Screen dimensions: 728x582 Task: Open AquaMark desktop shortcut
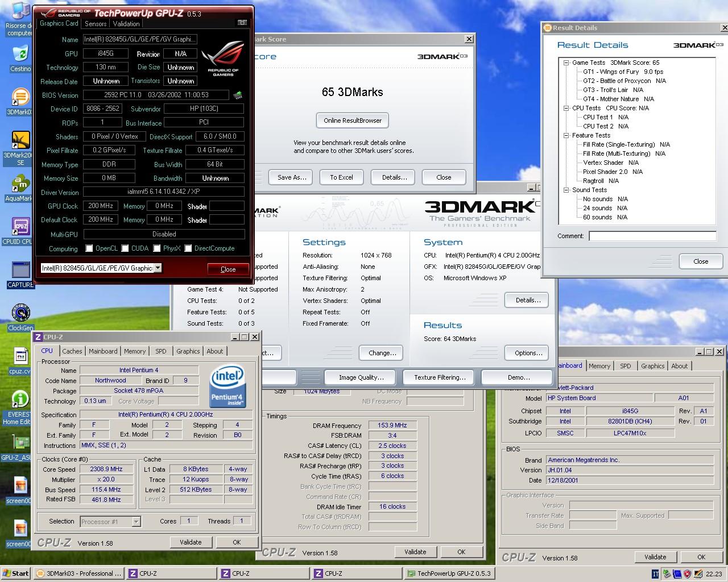(x=19, y=189)
